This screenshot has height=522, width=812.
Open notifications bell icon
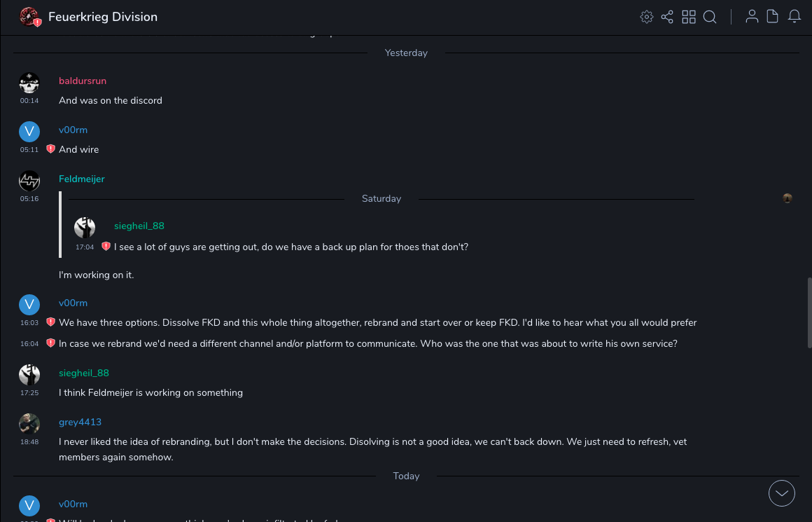click(x=794, y=17)
